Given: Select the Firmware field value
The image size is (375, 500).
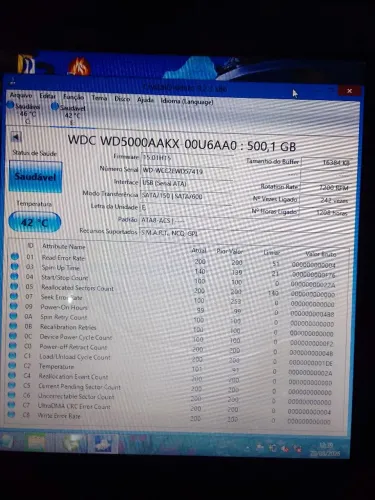Looking at the screenshot, I should (186, 157).
